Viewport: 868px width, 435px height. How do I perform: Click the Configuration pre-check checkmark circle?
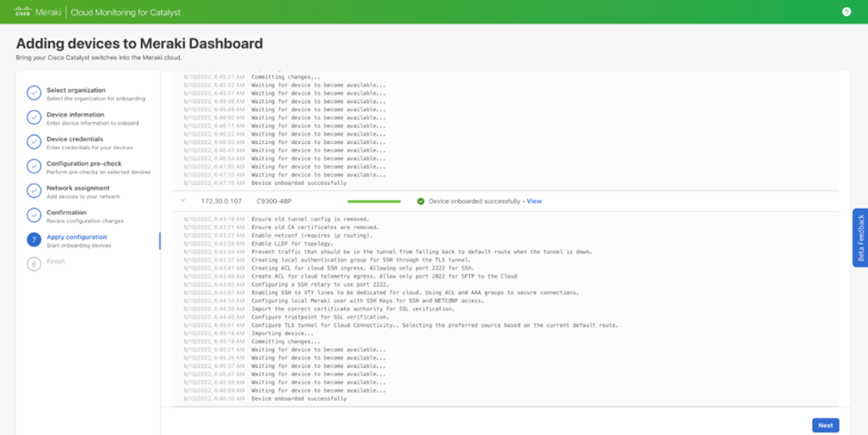pyautogui.click(x=34, y=166)
